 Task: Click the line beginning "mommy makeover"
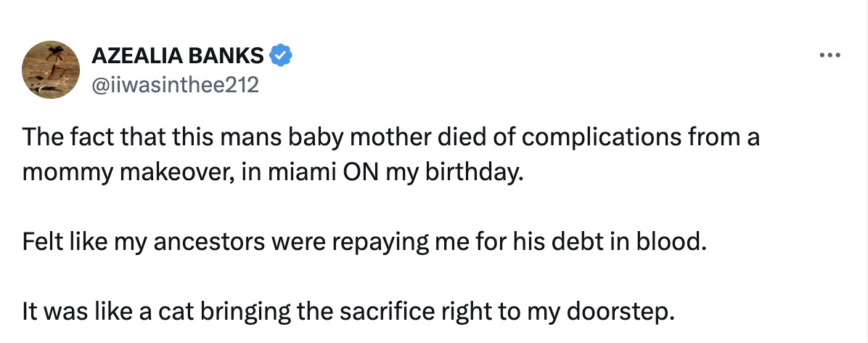click(x=271, y=173)
